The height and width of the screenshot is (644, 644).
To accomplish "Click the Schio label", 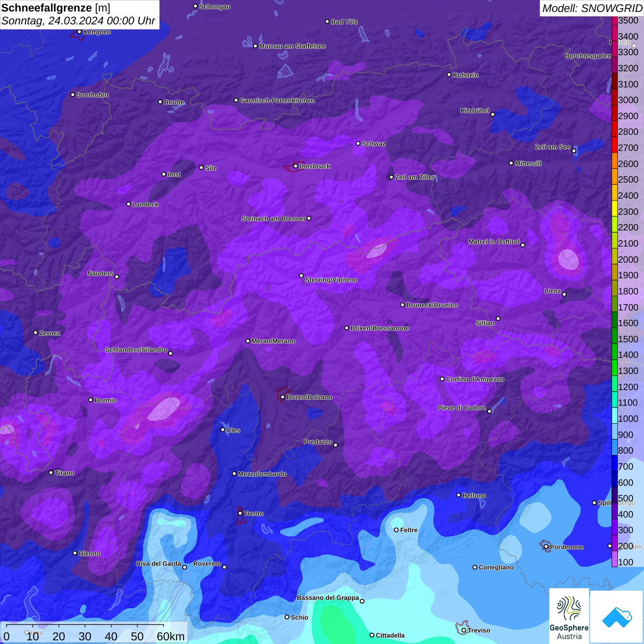I will (x=299, y=617).
